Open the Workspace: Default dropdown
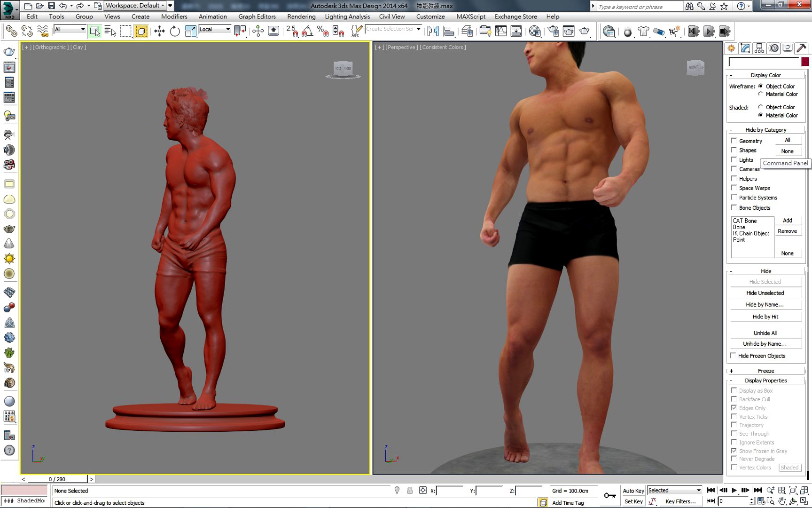This screenshot has width=812, height=508. (x=135, y=6)
